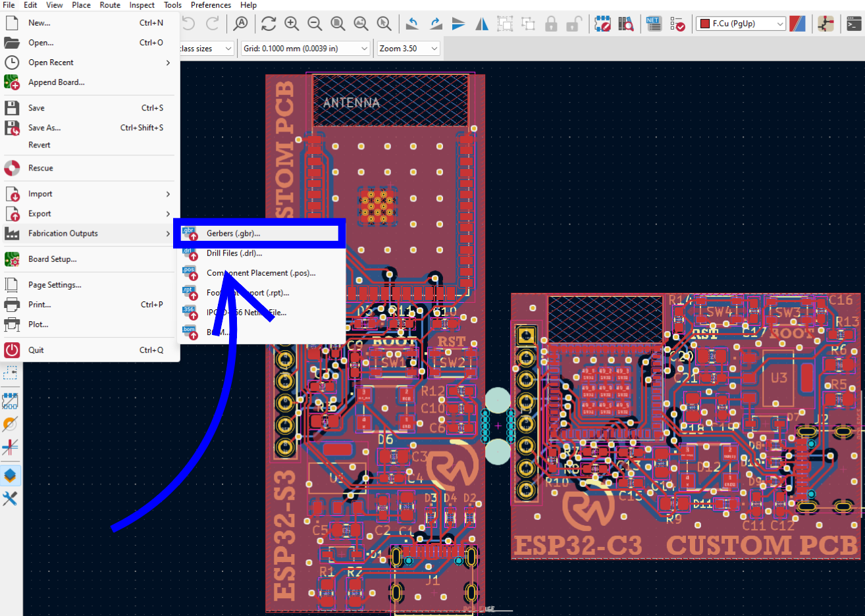
Task: Toggle sketch mode for tracks
Action: [11, 448]
